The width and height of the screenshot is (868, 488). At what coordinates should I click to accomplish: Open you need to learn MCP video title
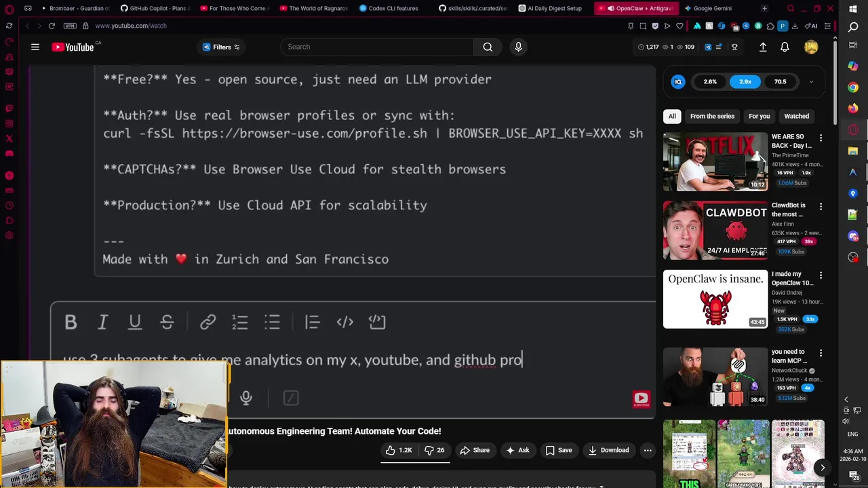coord(789,356)
